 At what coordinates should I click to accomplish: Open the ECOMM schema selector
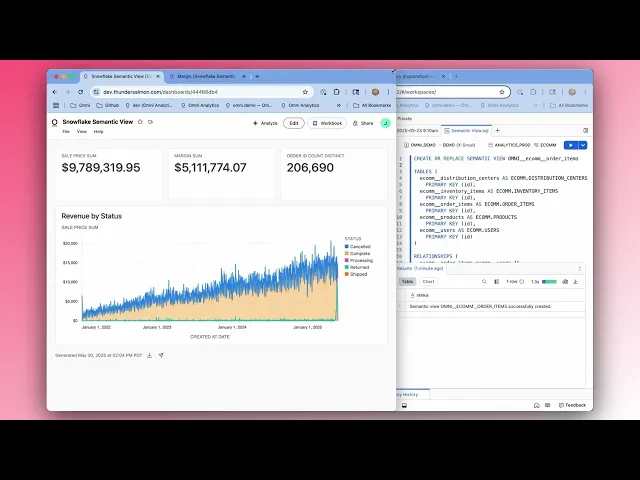[x=545, y=145]
